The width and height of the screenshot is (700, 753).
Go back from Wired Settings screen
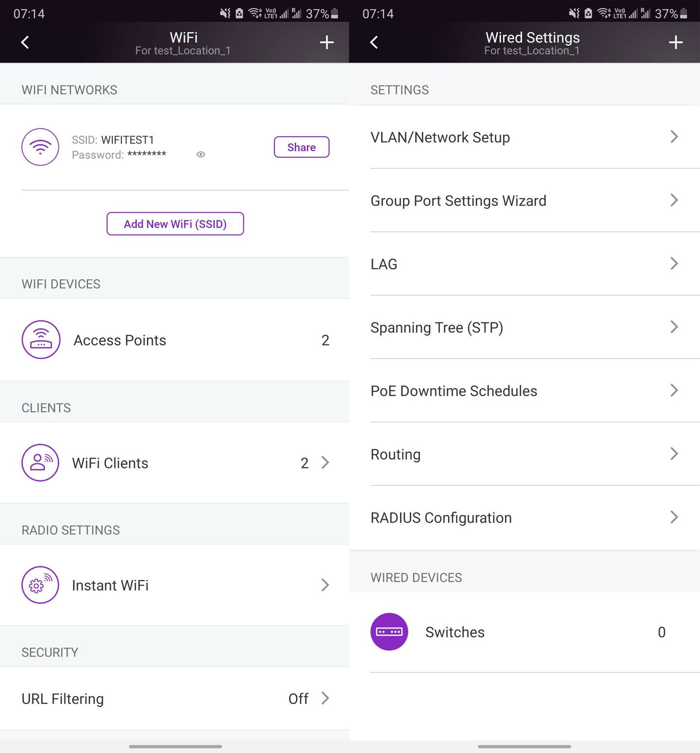374,42
